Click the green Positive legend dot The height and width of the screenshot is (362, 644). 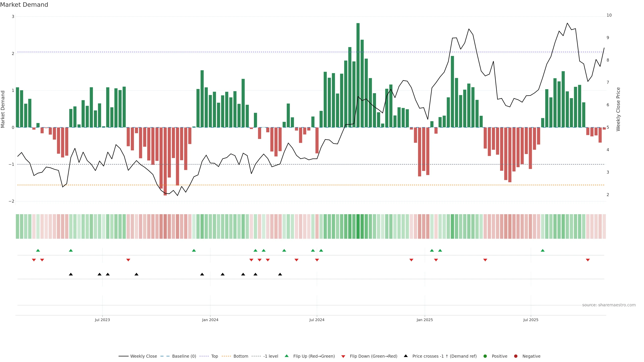[485, 356]
